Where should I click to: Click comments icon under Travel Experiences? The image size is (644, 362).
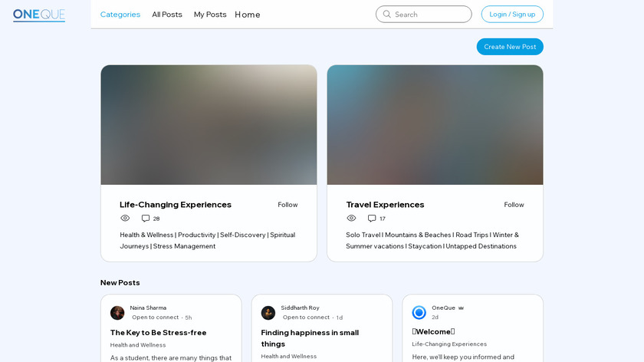[x=372, y=219]
